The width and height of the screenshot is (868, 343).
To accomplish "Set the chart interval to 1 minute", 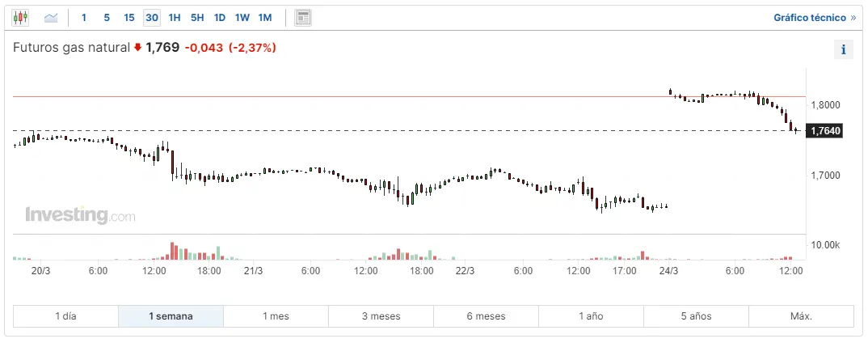I will [84, 17].
